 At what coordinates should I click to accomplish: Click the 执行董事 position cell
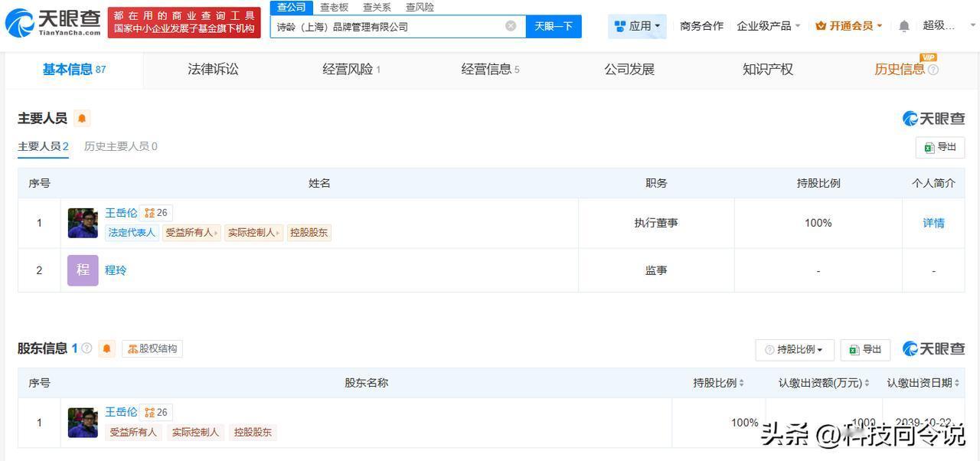[x=656, y=223]
